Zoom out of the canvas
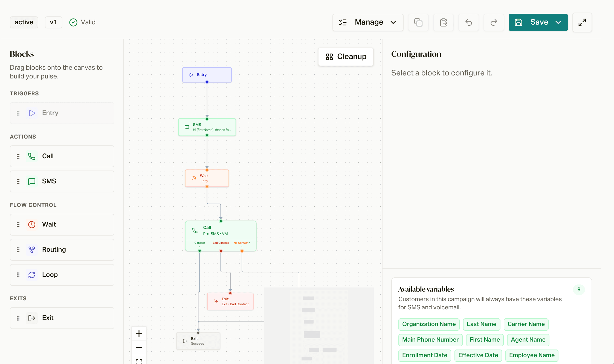The height and width of the screenshot is (364, 614). coord(139,348)
